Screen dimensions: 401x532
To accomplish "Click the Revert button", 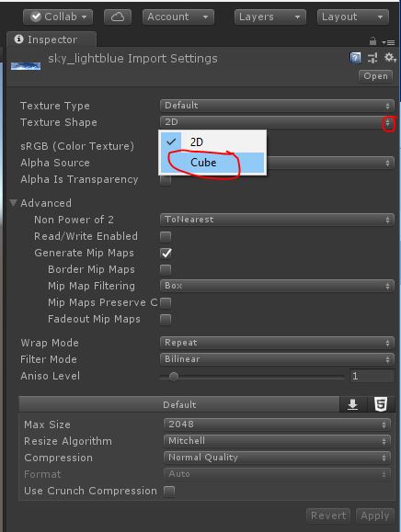I will pos(328,515).
